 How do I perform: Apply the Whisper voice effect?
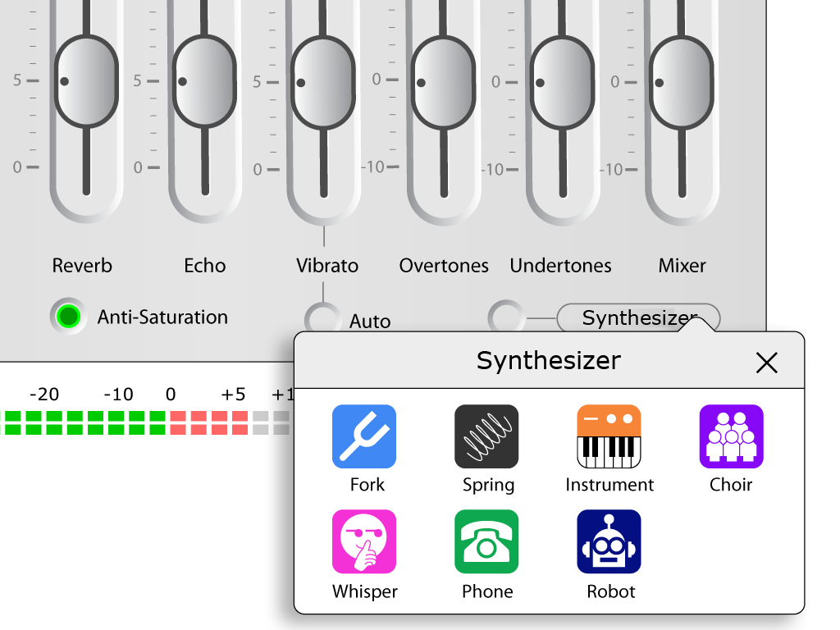click(364, 541)
